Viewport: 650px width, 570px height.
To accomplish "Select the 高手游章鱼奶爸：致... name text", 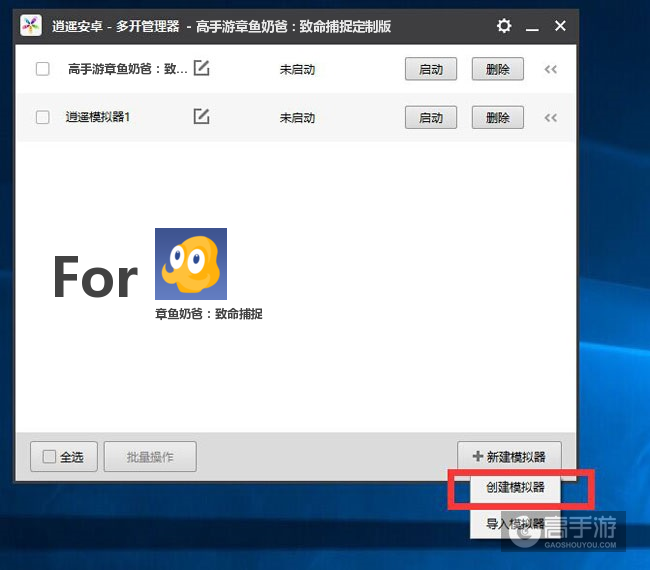I will [128, 68].
